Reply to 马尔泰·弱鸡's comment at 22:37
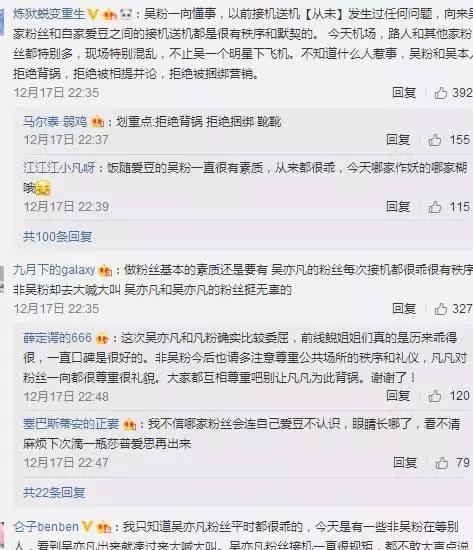Screen dimensions: 473x550 (x=398, y=140)
